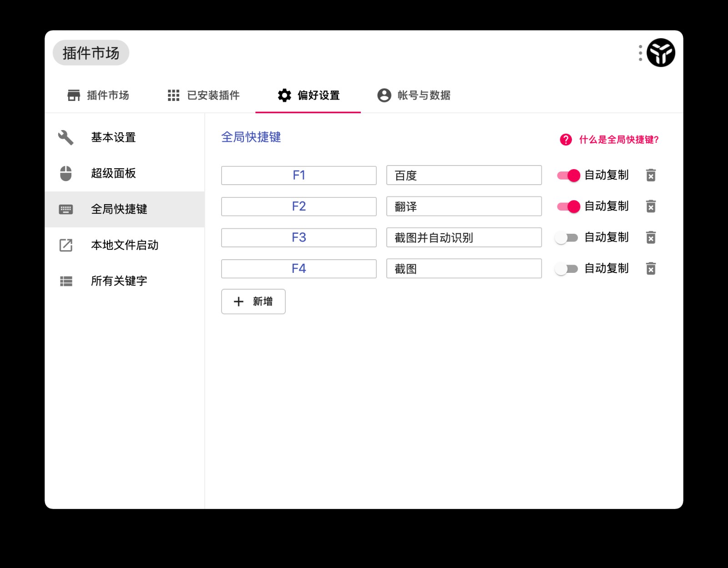Click the F3 hotkey field
This screenshot has height=568, width=728.
tap(299, 237)
